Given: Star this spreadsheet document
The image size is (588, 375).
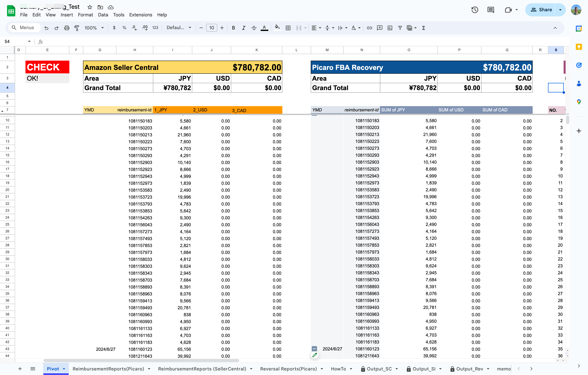Looking at the screenshot, I should click(x=90, y=7).
